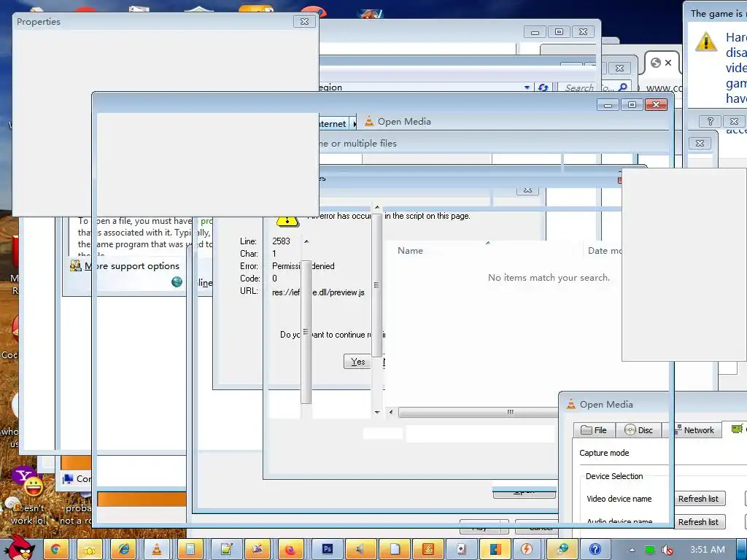Screen dimensions: 747x560
Task: Click the VLC cone in lower Open Media title
Action: pos(570,404)
